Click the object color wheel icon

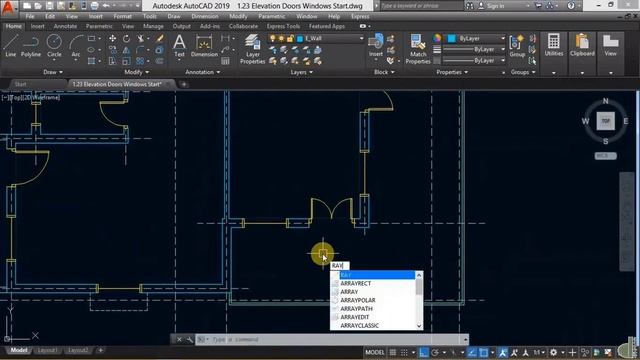[437, 38]
